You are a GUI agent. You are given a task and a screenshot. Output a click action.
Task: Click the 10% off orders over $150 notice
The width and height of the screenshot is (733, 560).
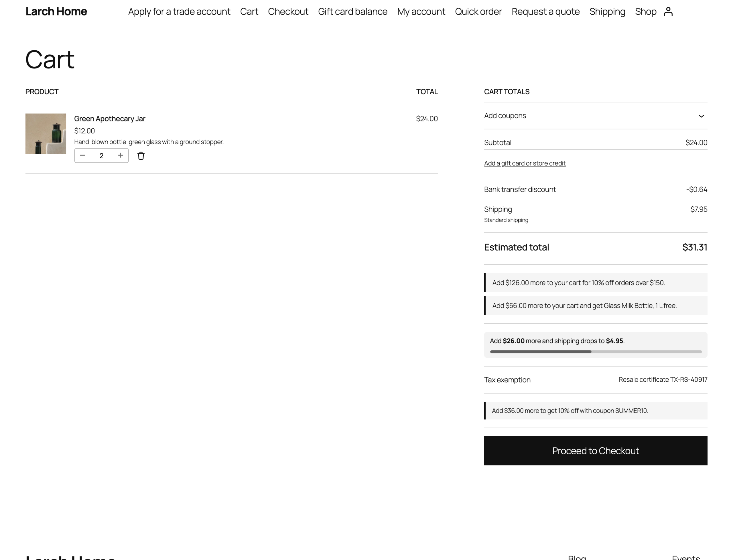point(595,283)
